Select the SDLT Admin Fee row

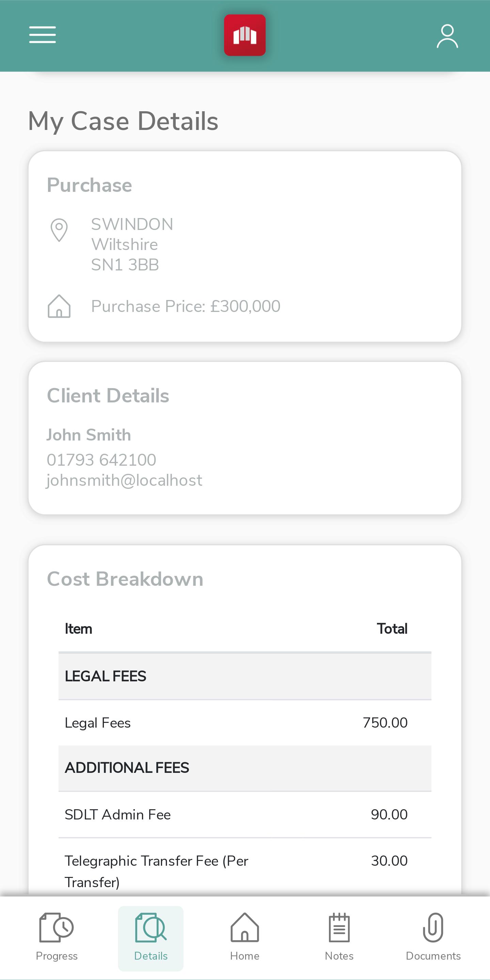pyautogui.click(x=245, y=814)
